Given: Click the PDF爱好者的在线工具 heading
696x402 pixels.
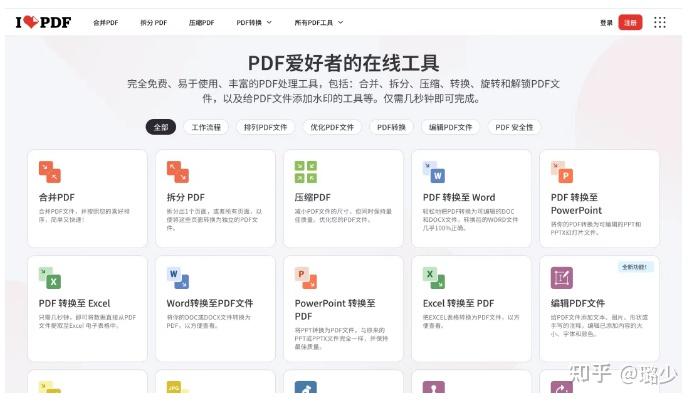Looking at the screenshot, I should tap(344, 63).
